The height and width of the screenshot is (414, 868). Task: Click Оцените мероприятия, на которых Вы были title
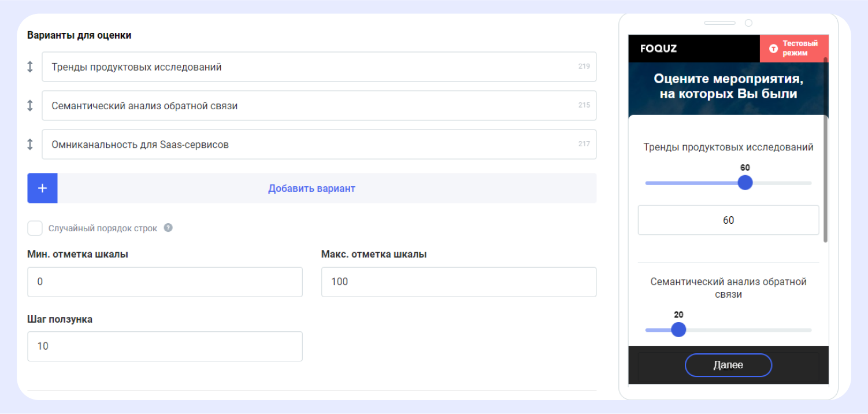coord(728,86)
